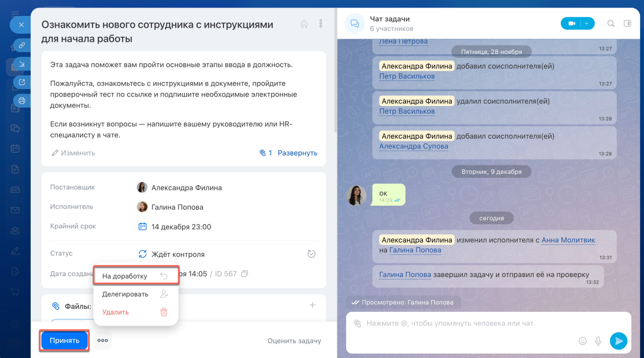
Task: Copy the task ID 567
Action: click(x=245, y=274)
